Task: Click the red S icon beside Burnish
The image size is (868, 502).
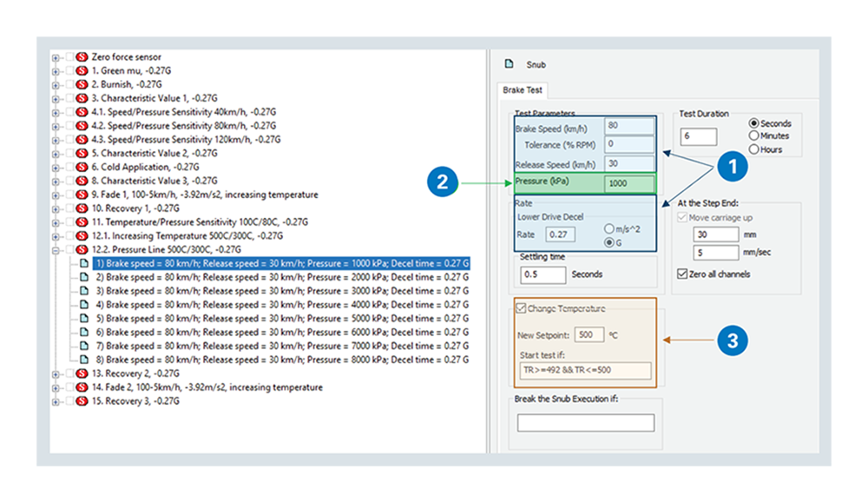Action: [x=82, y=84]
